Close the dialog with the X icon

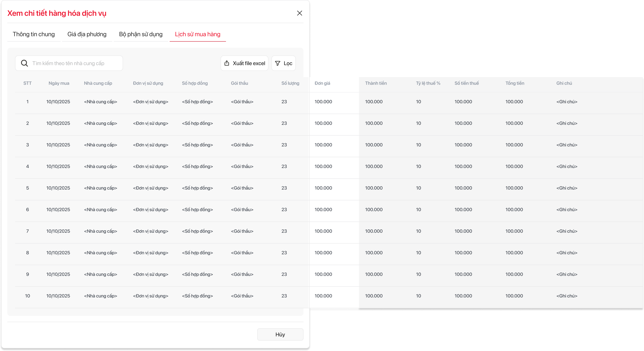pyautogui.click(x=299, y=13)
